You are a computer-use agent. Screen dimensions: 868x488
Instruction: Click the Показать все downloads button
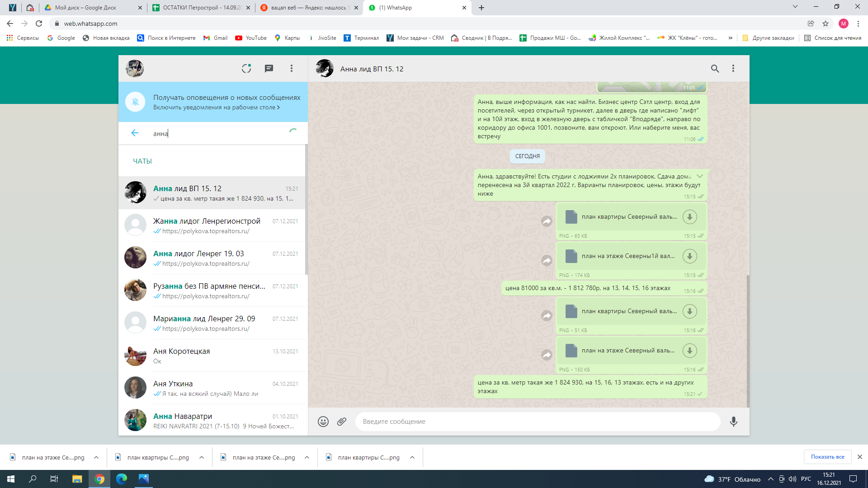pyautogui.click(x=827, y=457)
